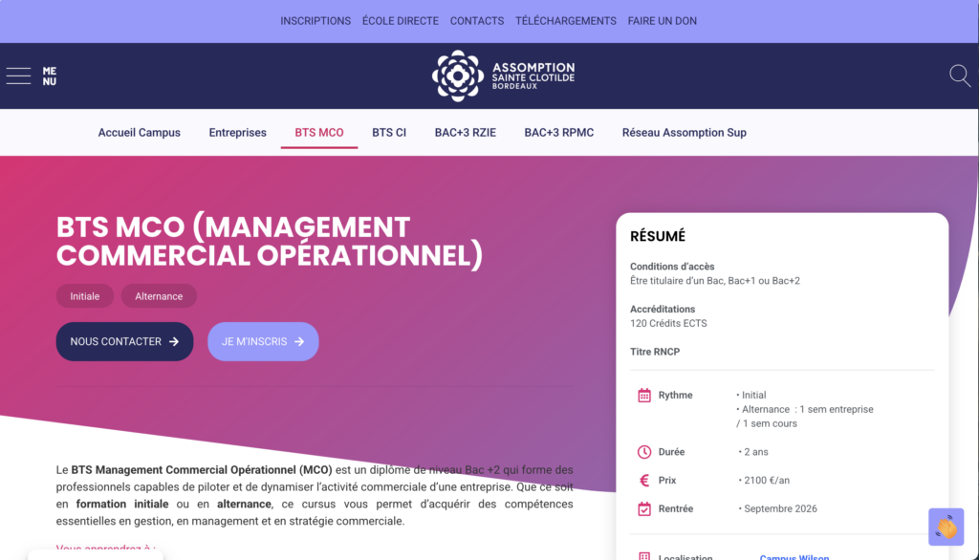Open TÉLÉCHARGEMENTS in top bar
This screenshot has width=979, height=560.
(x=566, y=21)
